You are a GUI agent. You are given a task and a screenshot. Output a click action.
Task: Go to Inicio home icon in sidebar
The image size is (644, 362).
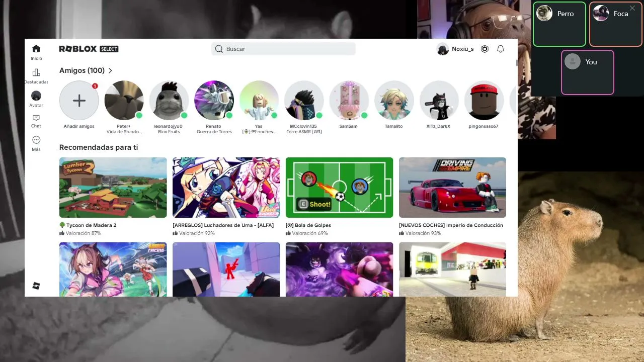[x=36, y=49]
